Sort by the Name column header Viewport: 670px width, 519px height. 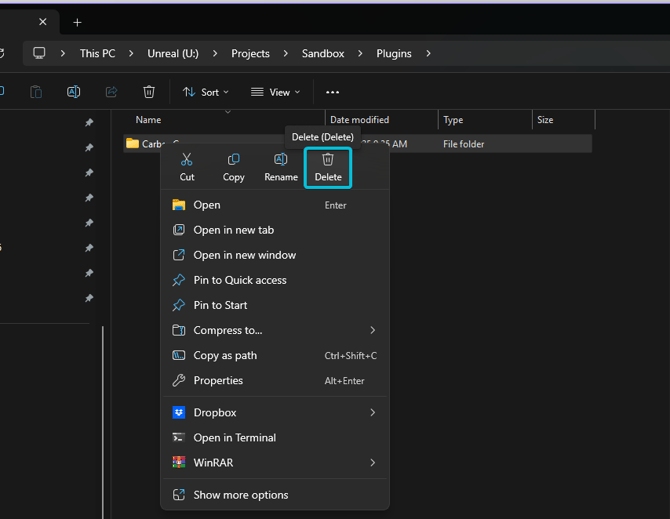coord(148,120)
